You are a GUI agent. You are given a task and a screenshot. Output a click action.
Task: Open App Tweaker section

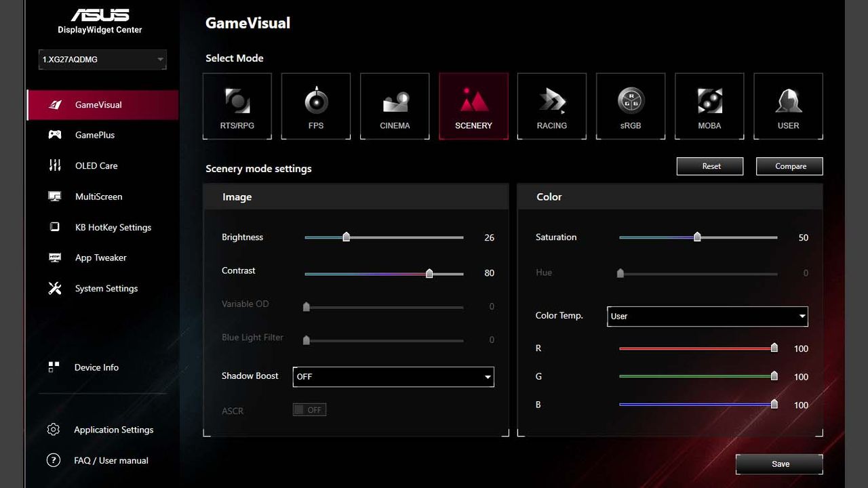pos(102,258)
